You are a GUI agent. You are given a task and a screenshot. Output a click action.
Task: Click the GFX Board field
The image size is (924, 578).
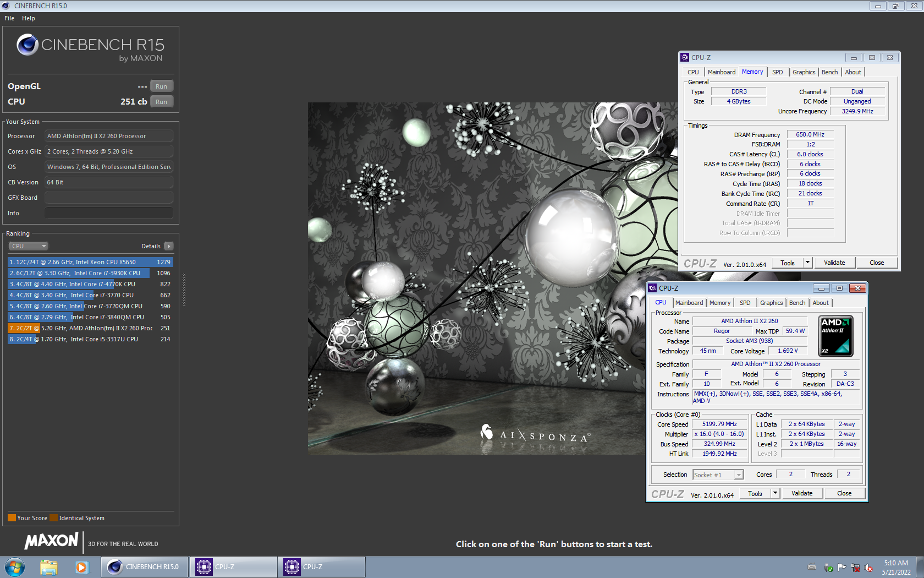point(109,198)
